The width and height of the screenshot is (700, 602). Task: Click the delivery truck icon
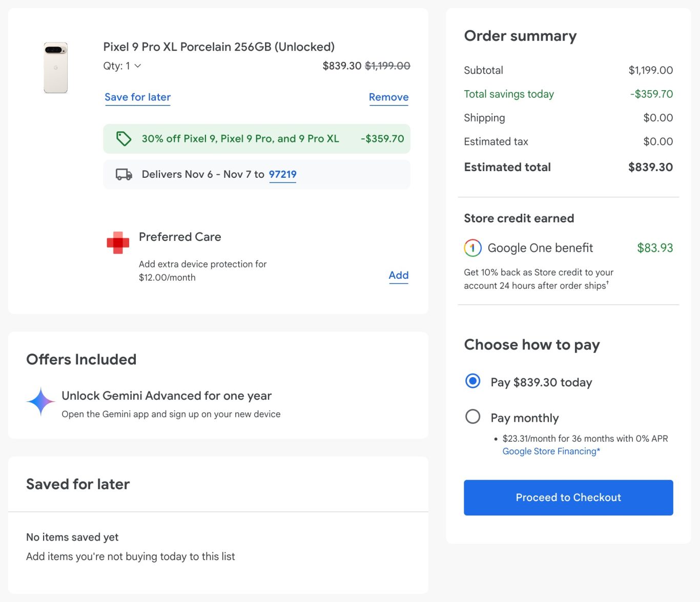(x=123, y=175)
